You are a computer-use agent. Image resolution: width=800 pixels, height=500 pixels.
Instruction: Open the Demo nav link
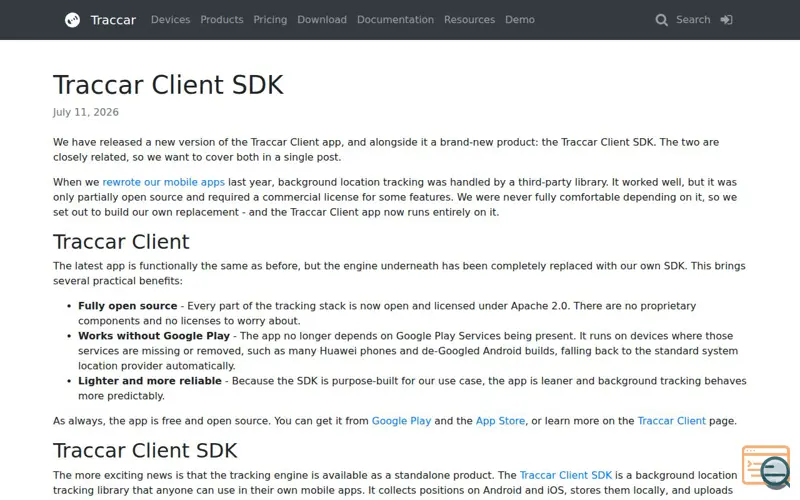[x=520, y=20]
